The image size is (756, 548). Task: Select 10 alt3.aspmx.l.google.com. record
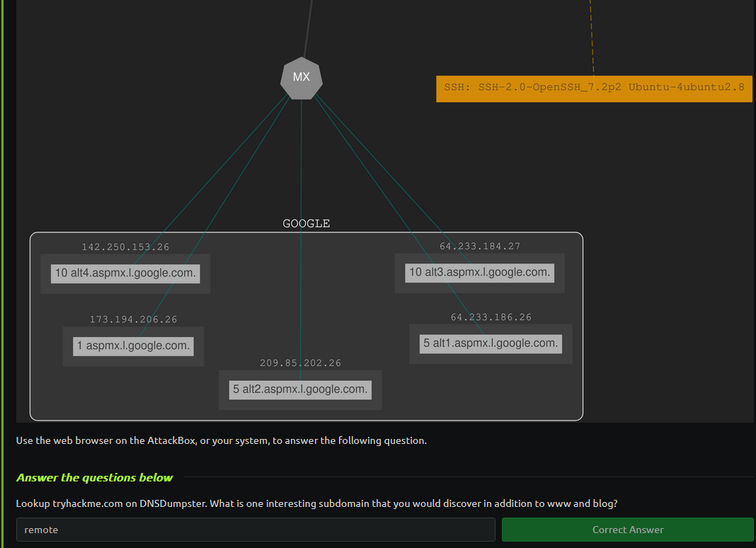480,273
